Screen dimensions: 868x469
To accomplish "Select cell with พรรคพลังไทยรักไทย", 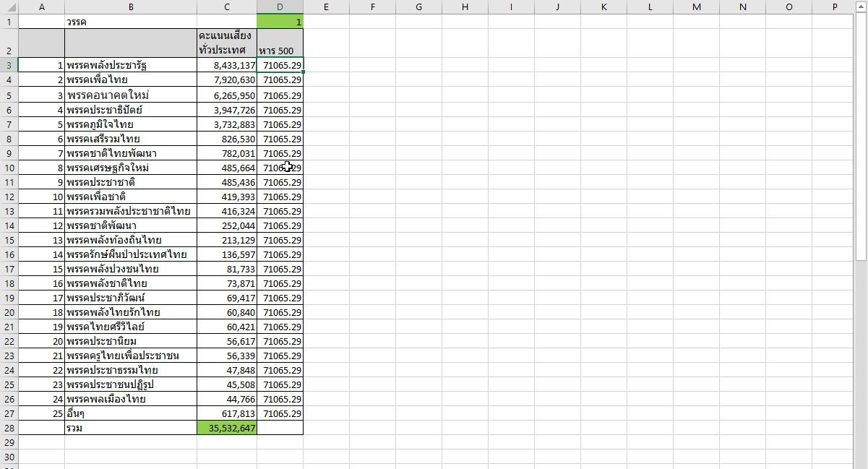I will point(131,312).
